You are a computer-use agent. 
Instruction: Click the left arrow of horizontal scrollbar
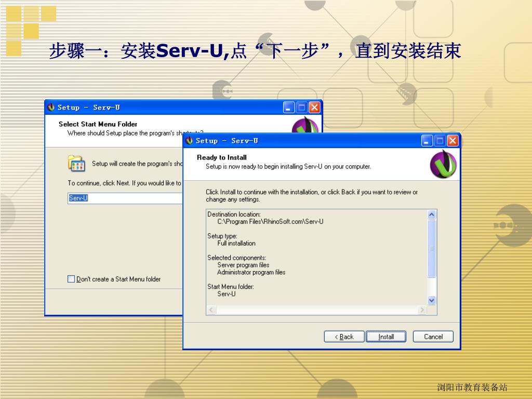[x=211, y=310]
